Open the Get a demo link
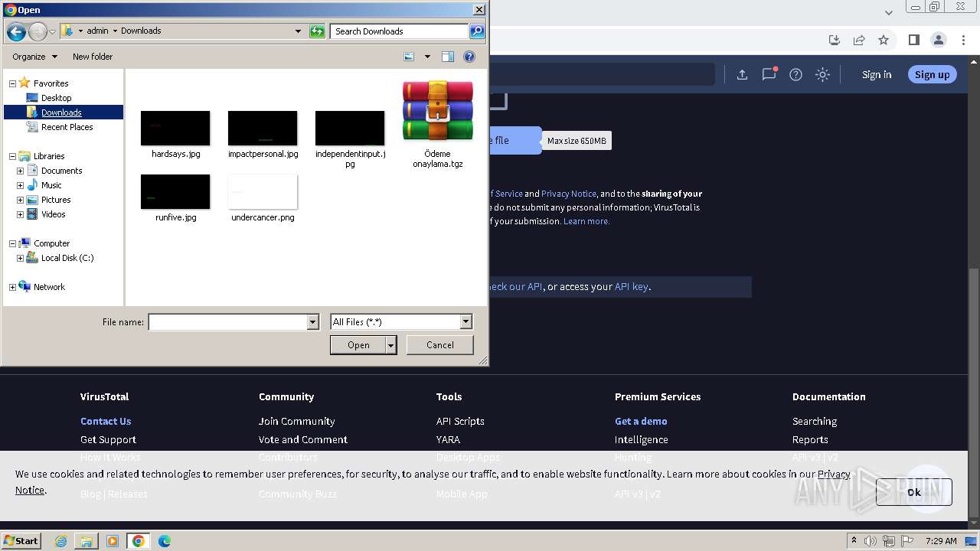Image resolution: width=980 pixels, height=551 pixels. tap(641, 421)
